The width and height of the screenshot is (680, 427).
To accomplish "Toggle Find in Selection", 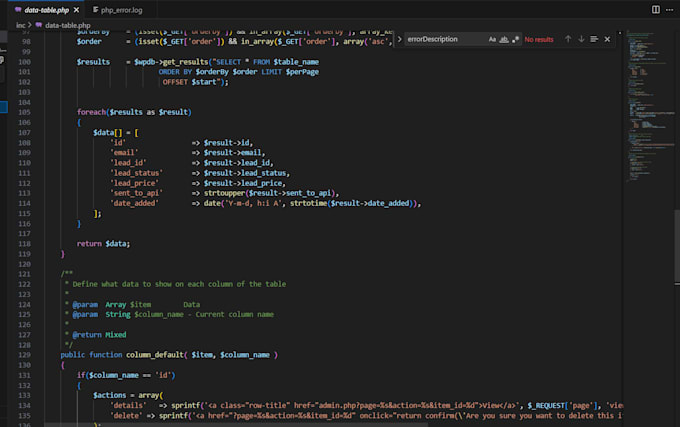I will coord(594,39).
